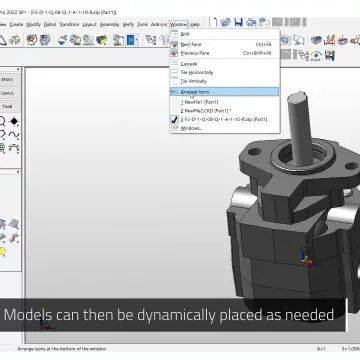Click the Save floppy disk icon
360x360 pixels.
tap(238, 22)
